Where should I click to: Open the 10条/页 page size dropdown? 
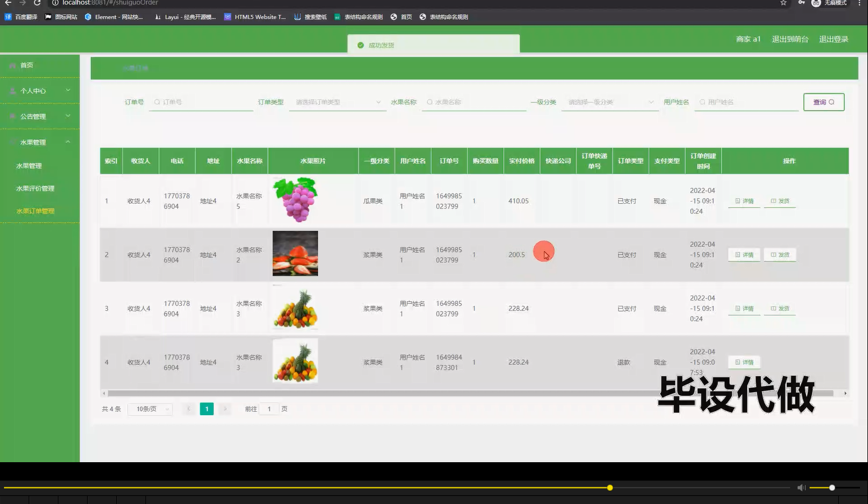click(x=151, y=409)
